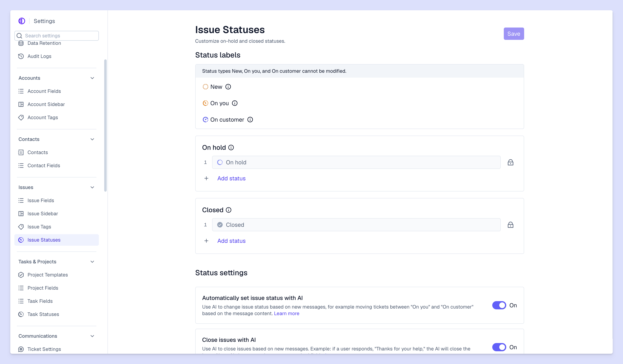Click the Audit Logs history icon
Screen dimensions: 623x364
coord(21,56)
